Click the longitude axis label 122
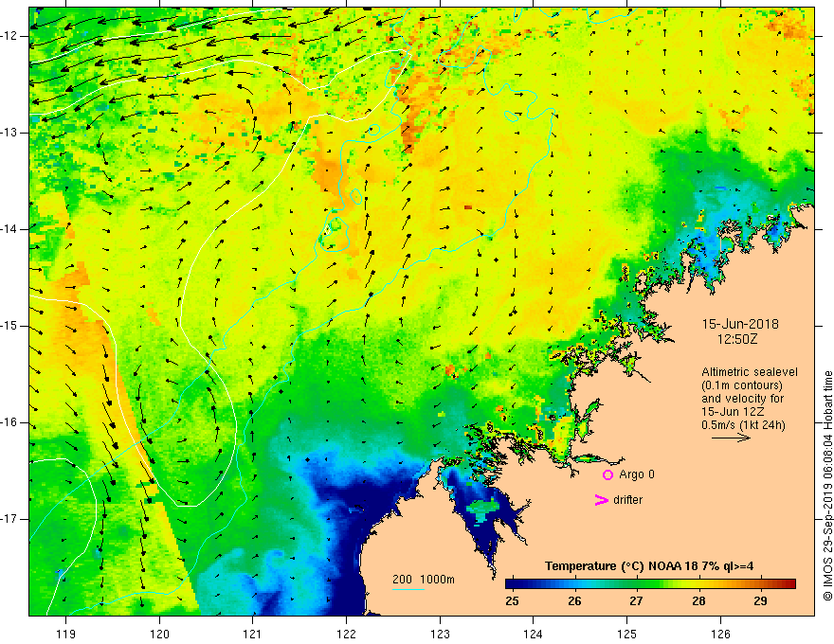 [x=346, y=634]
